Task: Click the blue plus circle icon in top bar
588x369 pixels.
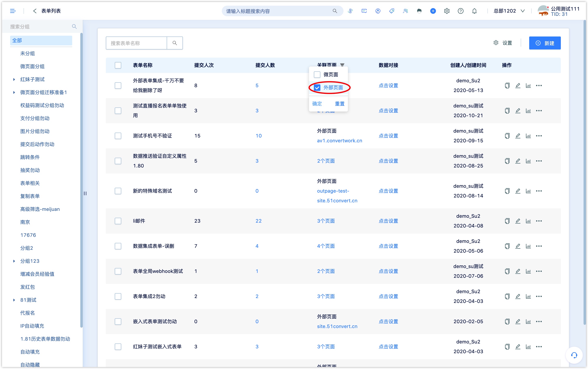Action: click(433, 11)
